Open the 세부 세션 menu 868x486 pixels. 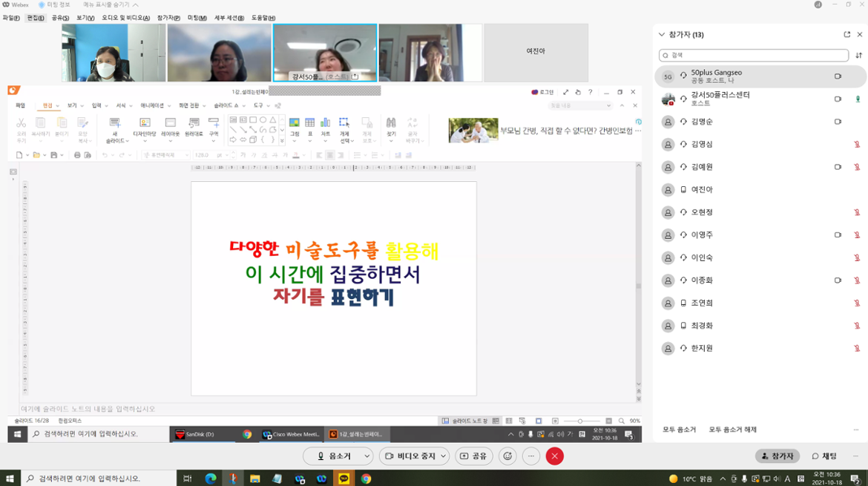[229, 18]
